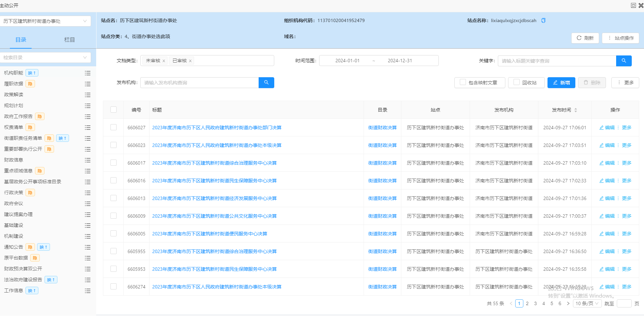Open the list menu icon for 财政信息
The width and height of the screenshot is (644, 316).
(88, 160)
